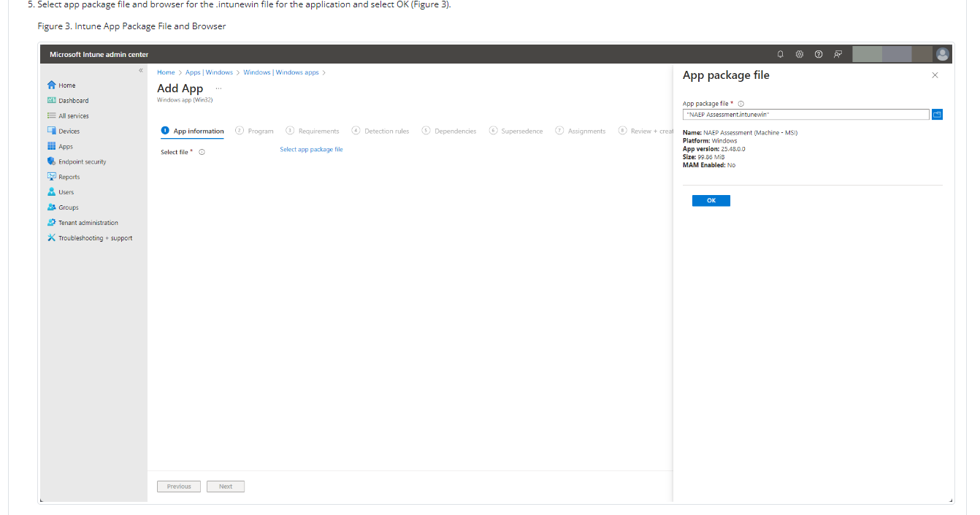Viewport: 980px width, 515px height.
Task: Click the Tenant administration icon
Action: coord(52,223)
